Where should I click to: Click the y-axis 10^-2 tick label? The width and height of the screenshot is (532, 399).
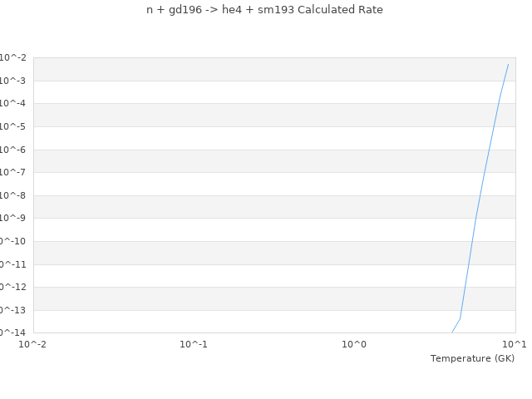[x=13, y=57]
